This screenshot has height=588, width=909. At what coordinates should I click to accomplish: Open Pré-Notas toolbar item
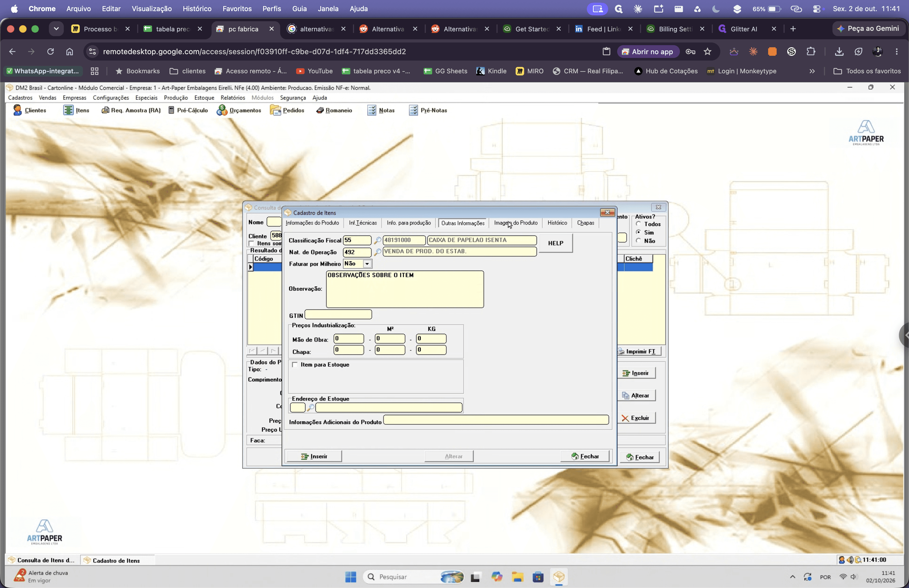tap(428, 110)
